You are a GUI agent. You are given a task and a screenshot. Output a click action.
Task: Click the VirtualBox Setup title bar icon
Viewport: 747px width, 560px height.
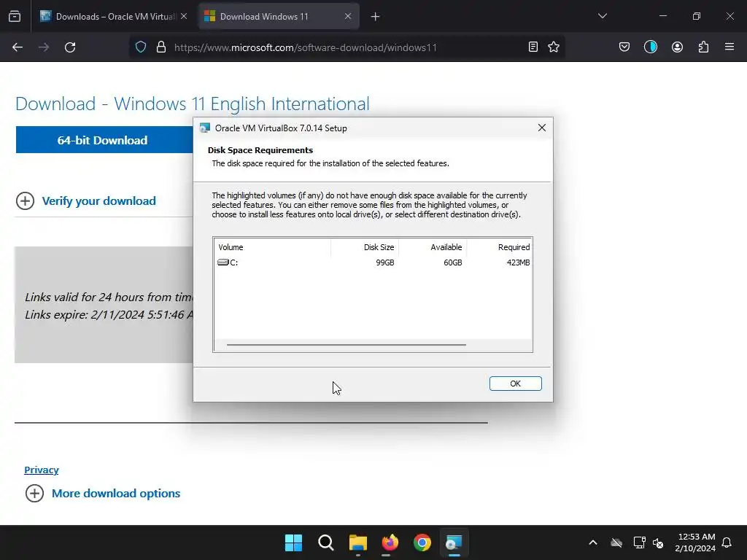click(x=205, y=128)
